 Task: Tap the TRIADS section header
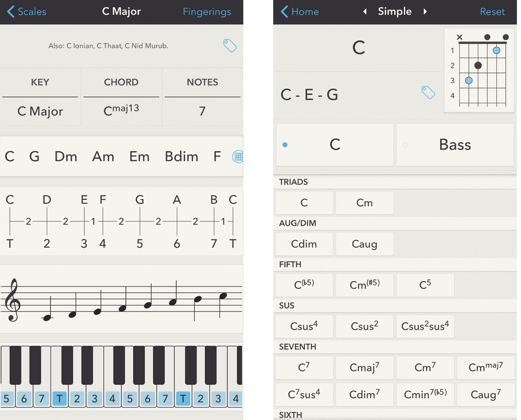(293, 182)
